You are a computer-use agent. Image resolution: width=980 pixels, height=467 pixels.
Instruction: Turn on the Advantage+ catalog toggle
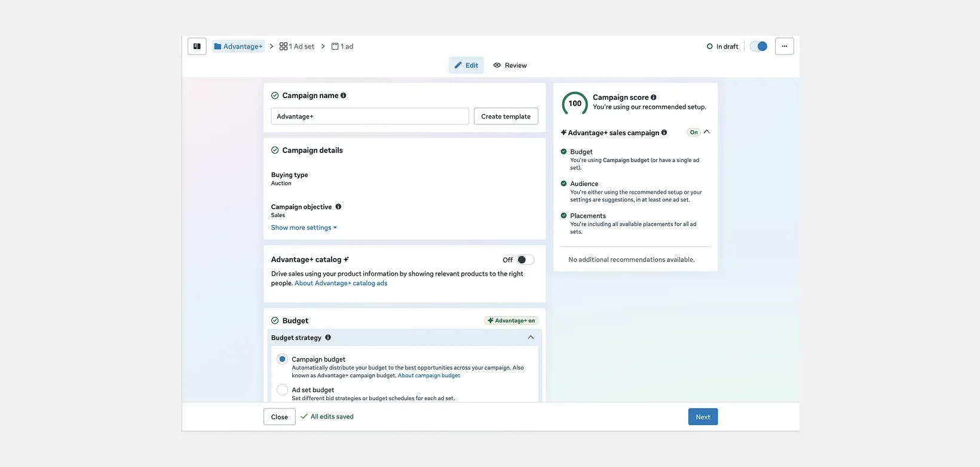[x=525, y=260]
